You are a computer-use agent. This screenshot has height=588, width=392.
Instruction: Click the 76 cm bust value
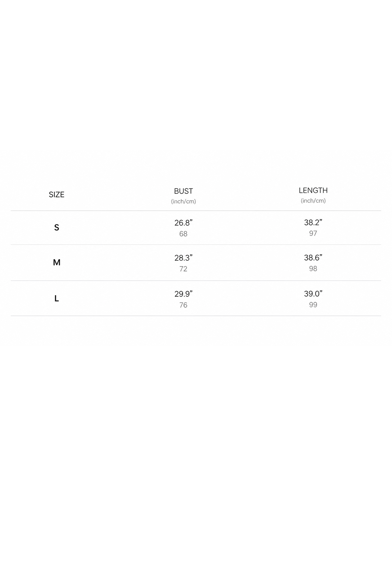click(x=183, y=305)
